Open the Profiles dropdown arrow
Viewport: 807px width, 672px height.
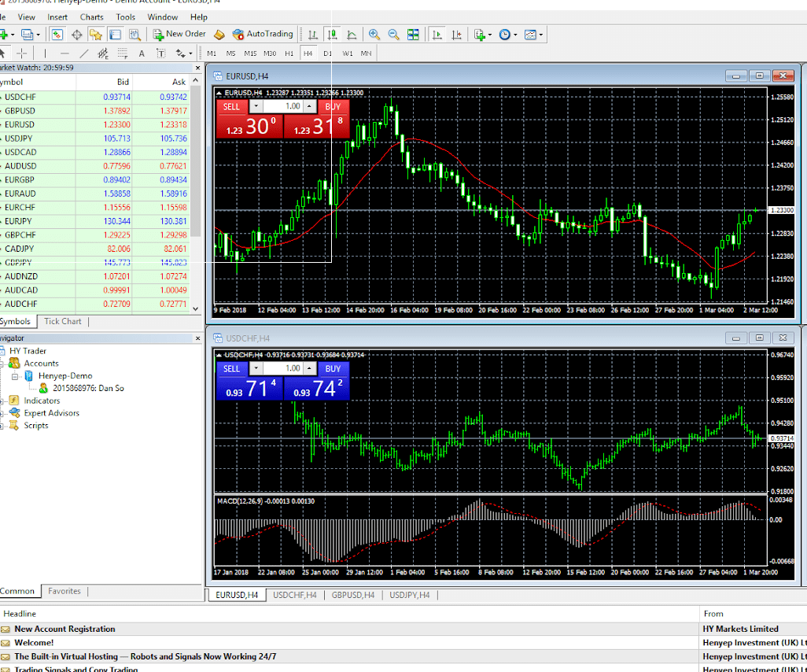pyautogui.click(x=38, y=35)
